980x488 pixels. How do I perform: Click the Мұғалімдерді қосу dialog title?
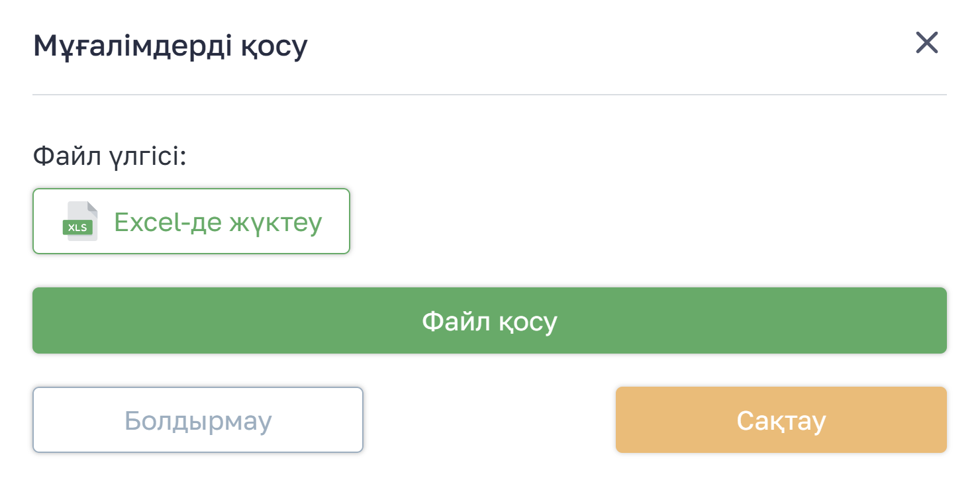pyautogui.click(x=170, y=46)
